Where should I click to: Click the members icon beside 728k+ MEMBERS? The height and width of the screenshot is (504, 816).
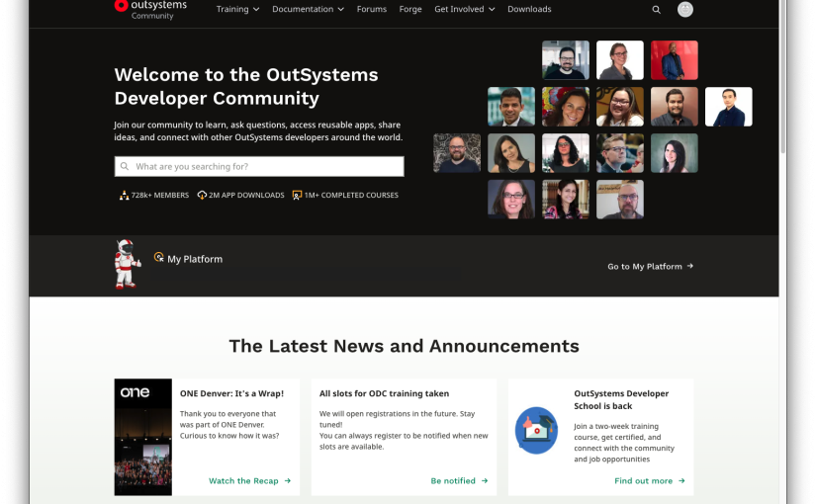coord(124,195)
